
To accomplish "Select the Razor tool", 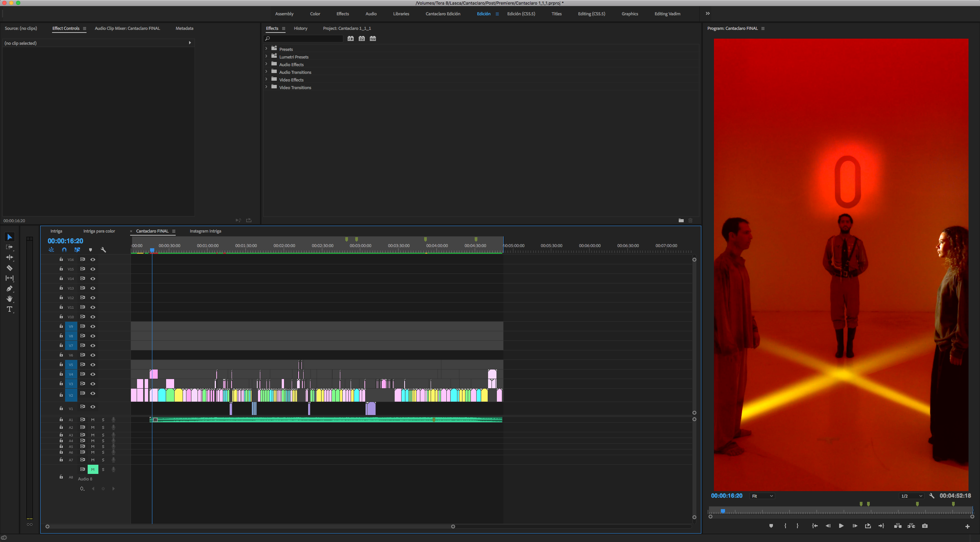I will pos(10,268).
